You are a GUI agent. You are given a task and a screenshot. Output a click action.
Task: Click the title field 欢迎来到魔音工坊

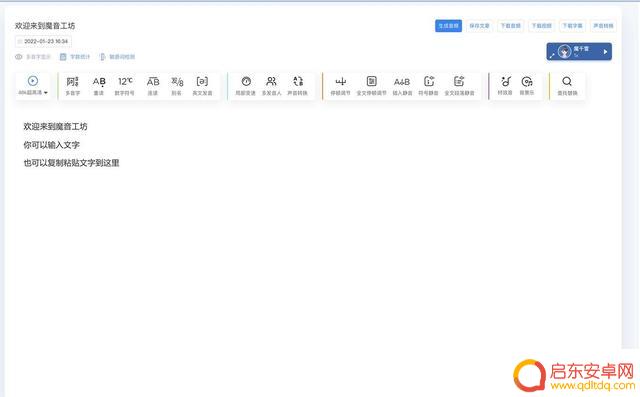coord(45,26)
